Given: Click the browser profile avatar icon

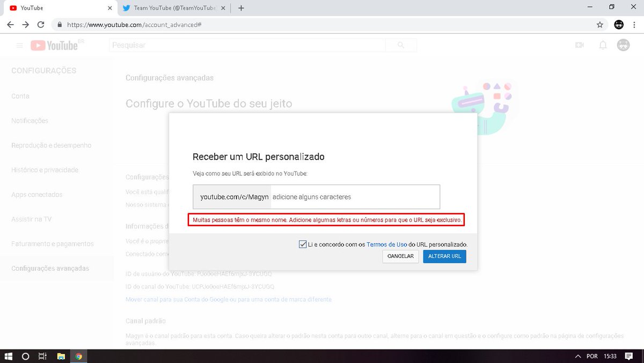Looking at the screenshot, I should [619, 25].
